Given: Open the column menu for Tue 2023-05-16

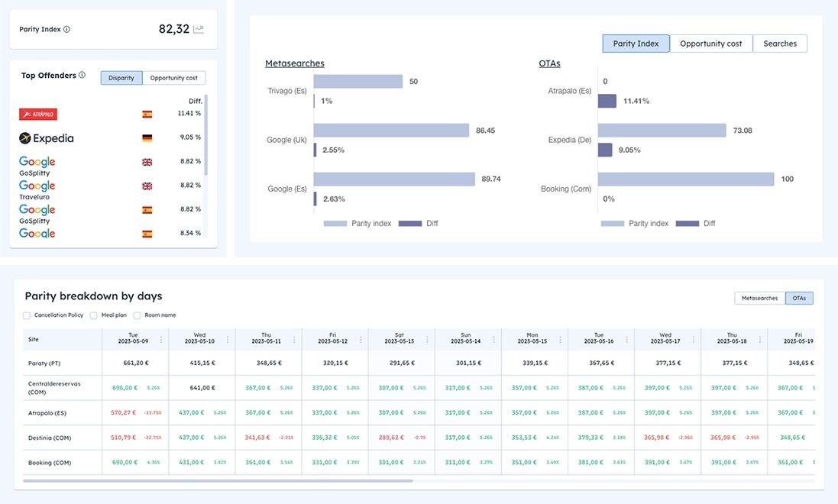Looking at the screenshot, I should pos(627,339).
